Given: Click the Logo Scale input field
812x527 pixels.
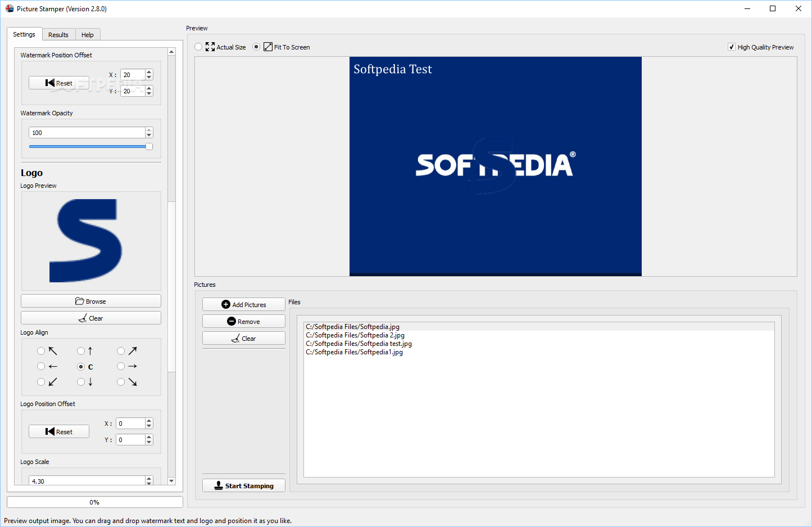Looking at the screenshot, I should click(x=87, y=481).
